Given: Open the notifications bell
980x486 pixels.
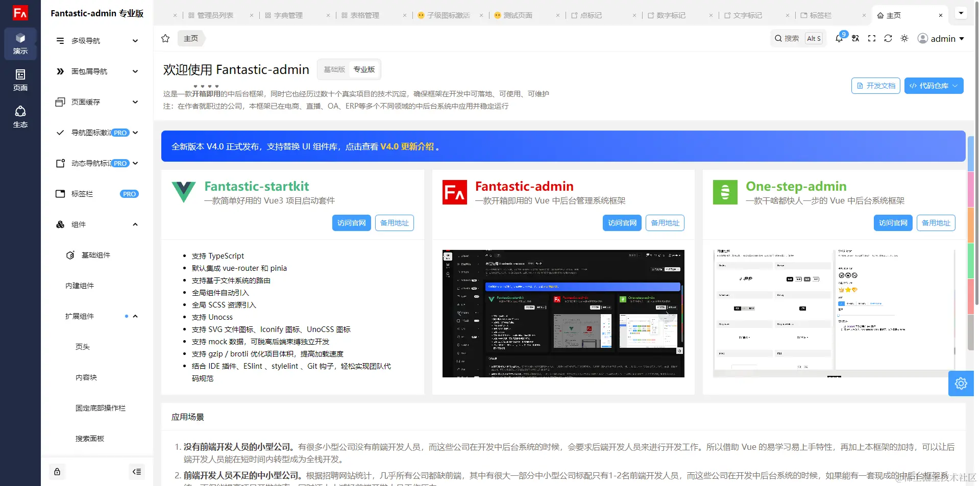Looking at the screenshot, I should point(839,38).
